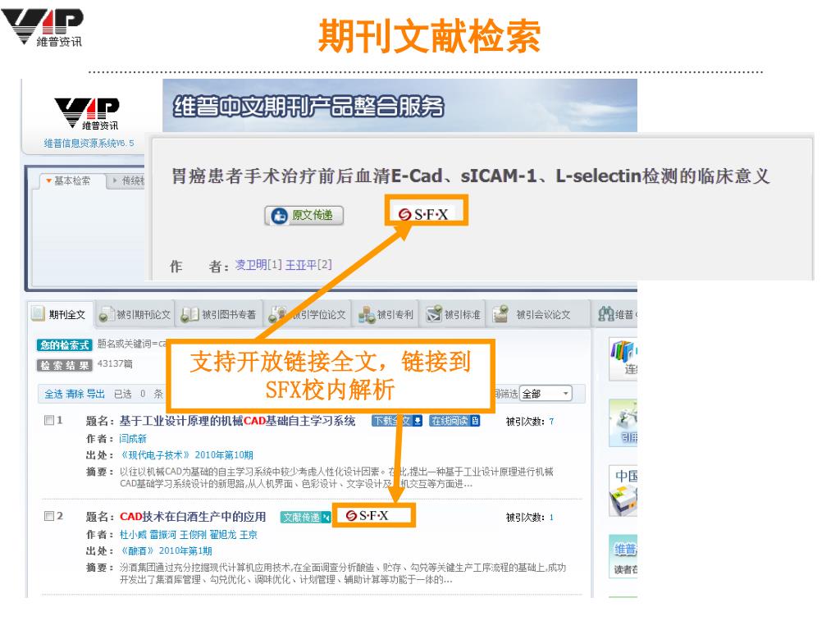Tick checkbox for result 2
Image resolution: width=840 pixels, height=630 pixels.
coord(48,516)
